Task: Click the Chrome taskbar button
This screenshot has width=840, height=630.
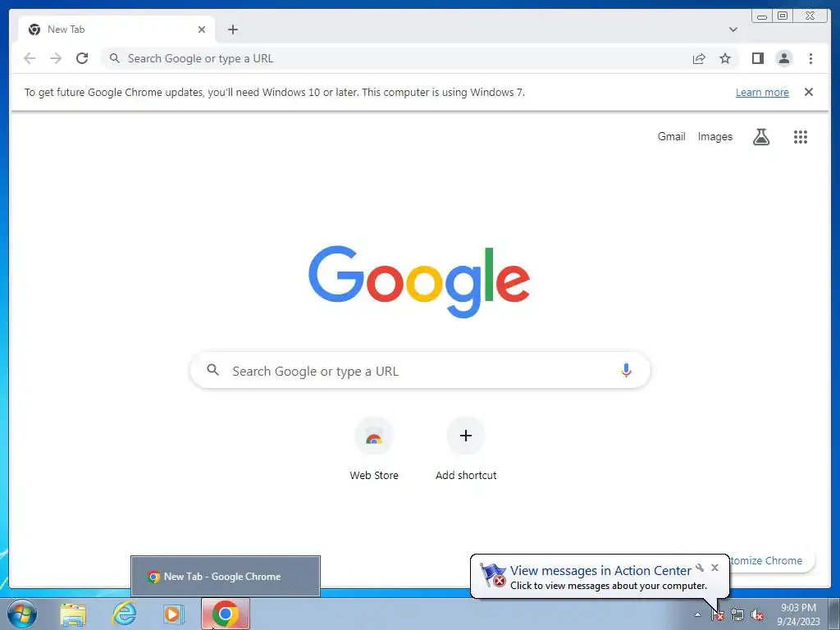Action: [226, 614]
